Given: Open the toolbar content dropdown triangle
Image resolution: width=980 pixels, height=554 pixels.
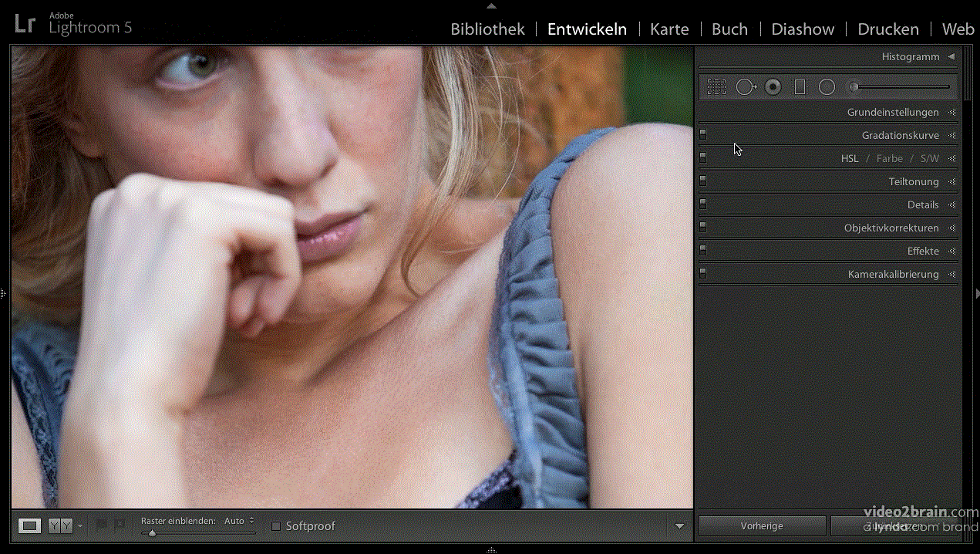Looking at the screenshot, I should tap(679, 526).
